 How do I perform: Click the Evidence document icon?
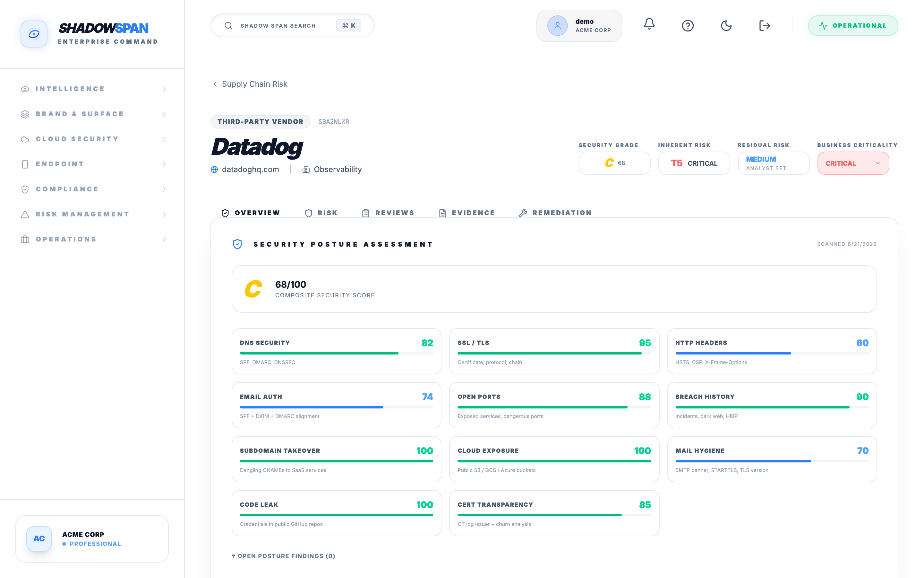click(x=442, y=213)
